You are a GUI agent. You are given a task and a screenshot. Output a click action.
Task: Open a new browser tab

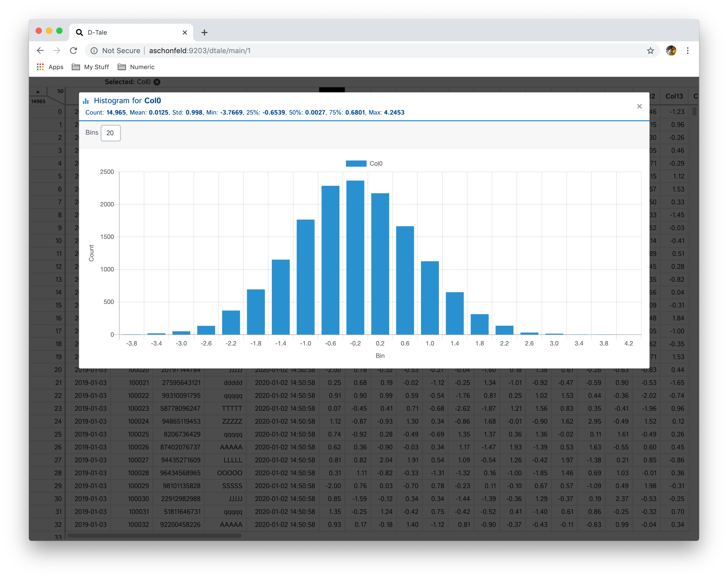click(x=204, y=33)
